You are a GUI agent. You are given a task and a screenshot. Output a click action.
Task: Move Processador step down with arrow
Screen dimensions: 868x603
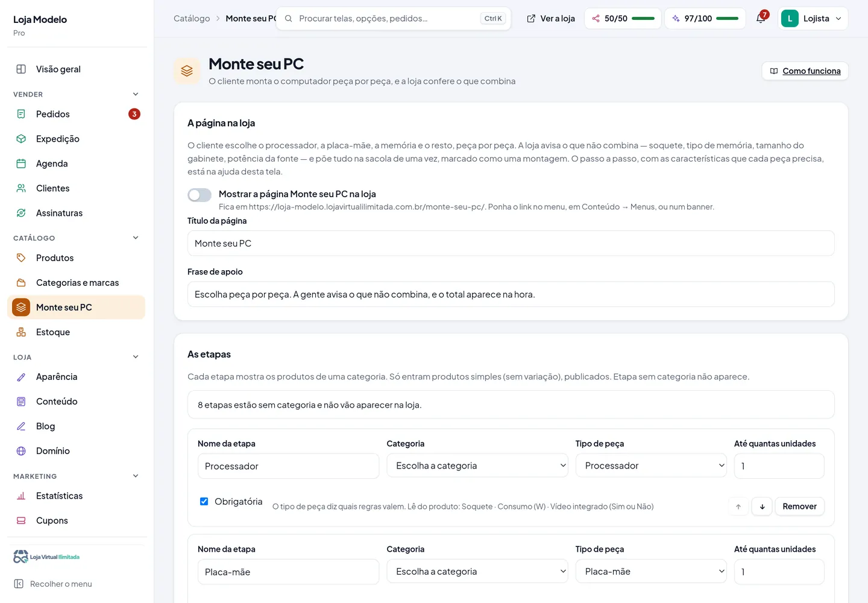click(762, 507)
